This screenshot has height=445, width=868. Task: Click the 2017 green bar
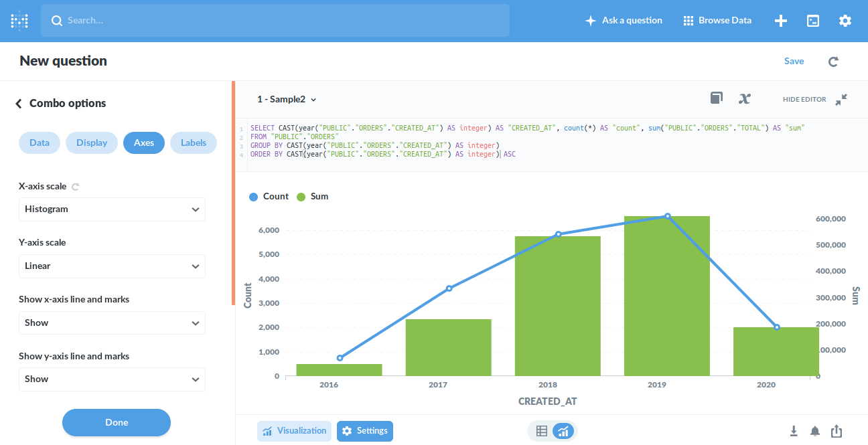pos(449,347)
